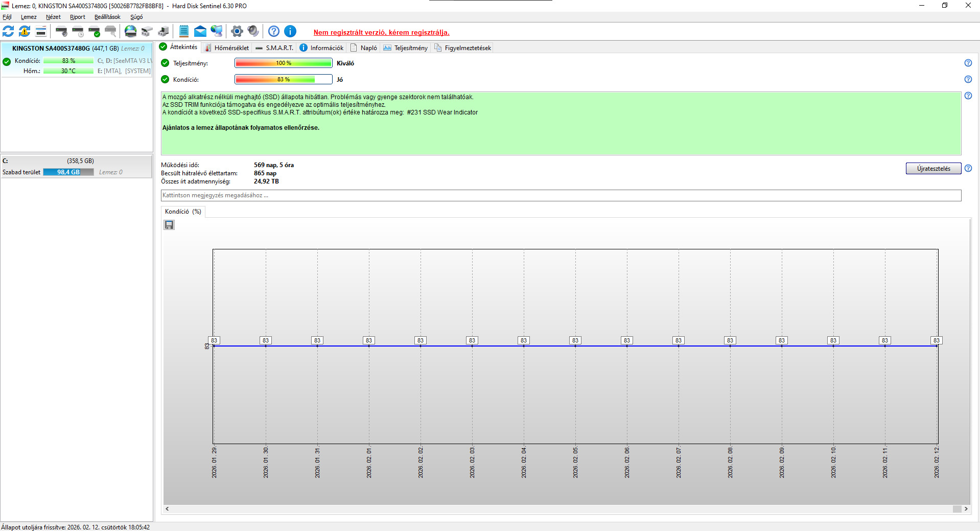Click the disk with clock test icon
The width and height of the screenshot is (980, 531).
pyautogui.click(x=78, y=31)
